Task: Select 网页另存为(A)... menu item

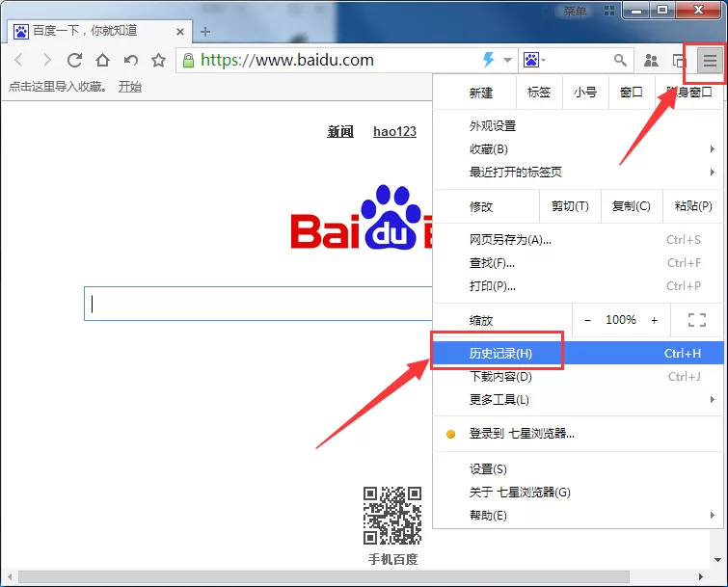Action: 578,239
